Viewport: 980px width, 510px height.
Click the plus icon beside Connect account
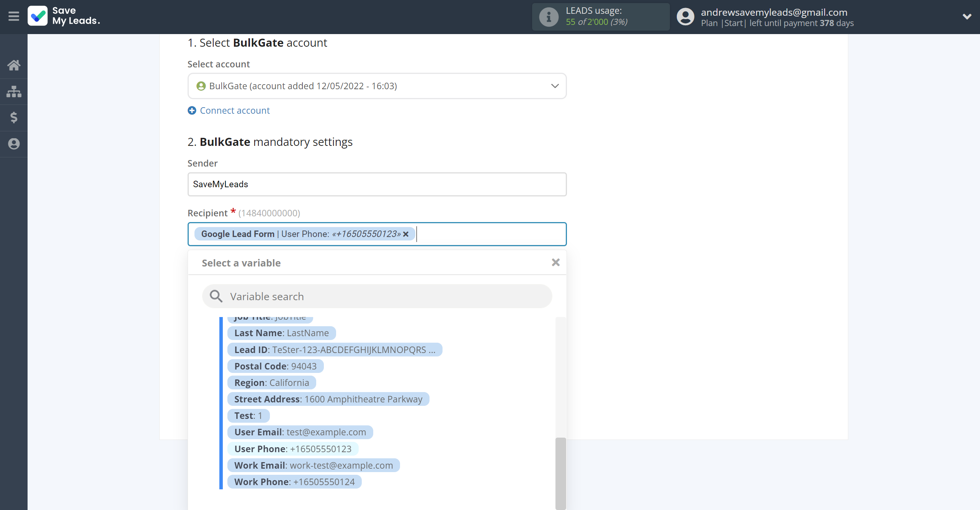tap(192, 111)
